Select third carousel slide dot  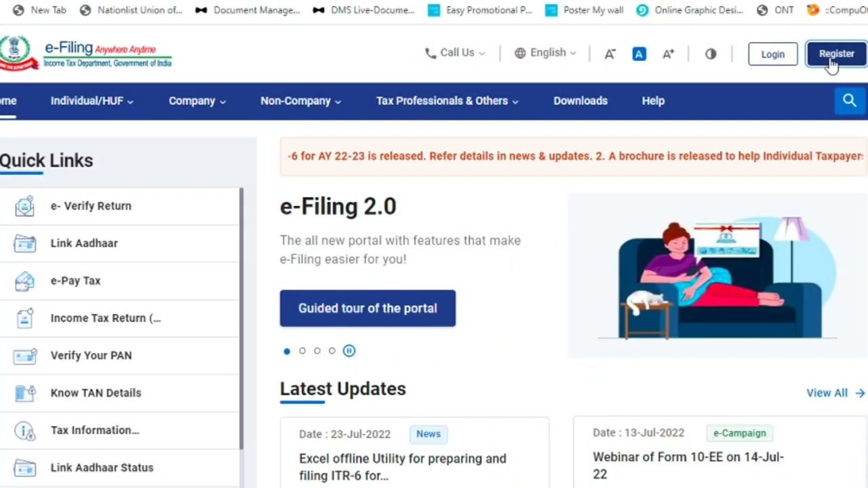[317, 350]
